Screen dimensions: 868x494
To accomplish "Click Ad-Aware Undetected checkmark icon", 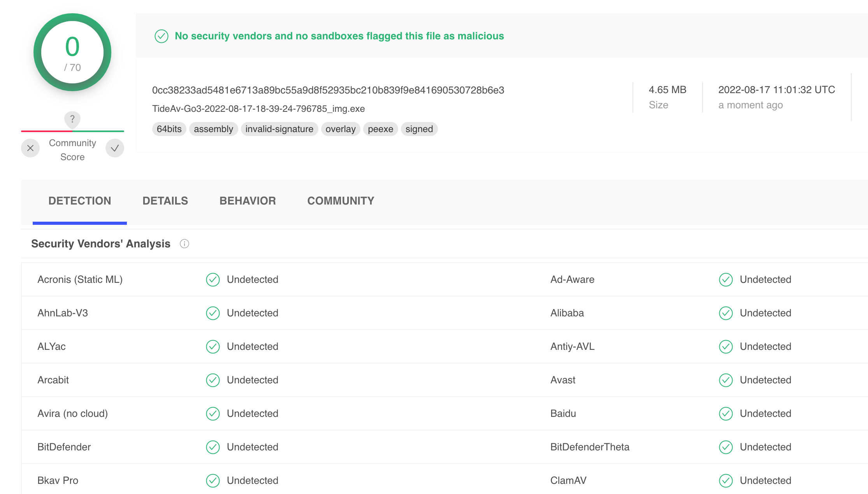I will tap(726, 280).
